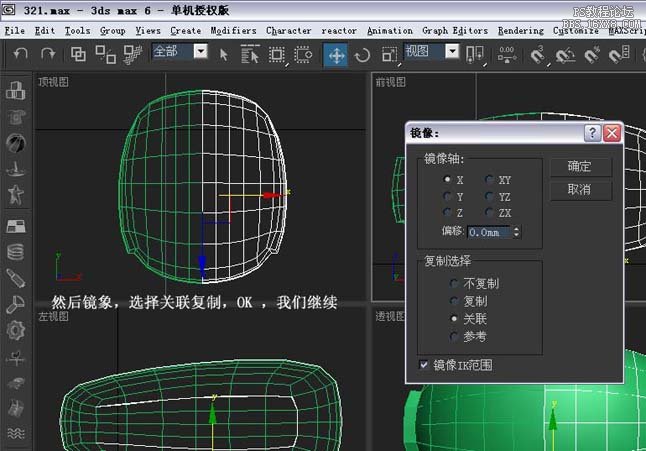Click the Unlink Selection tool icon
The height and width of the screenshot is (451, 646).
click(x=105, y=54)
